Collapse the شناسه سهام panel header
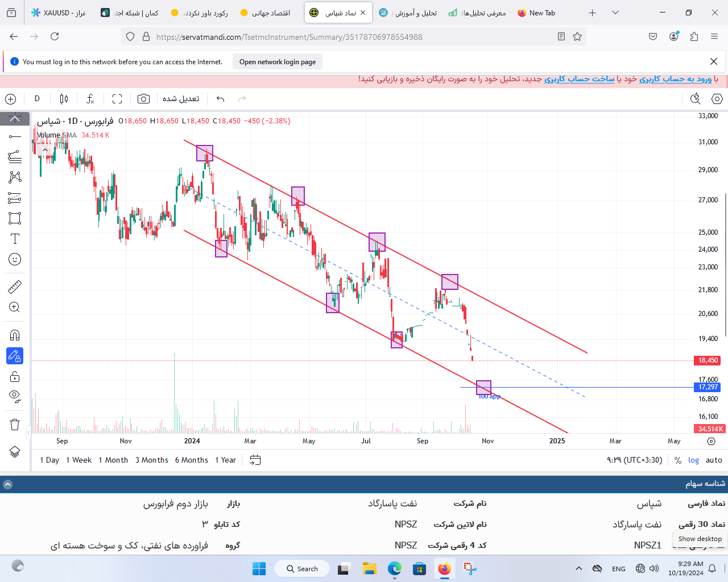Image resolution: width=728 pixels, height=582 pixels. [7, 485]
